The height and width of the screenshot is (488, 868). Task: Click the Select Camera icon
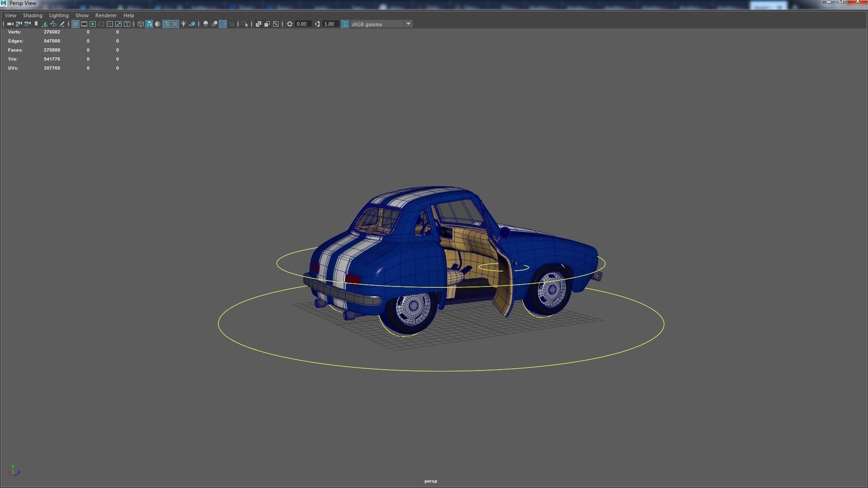pyautogui.click(x=10, y=24)
